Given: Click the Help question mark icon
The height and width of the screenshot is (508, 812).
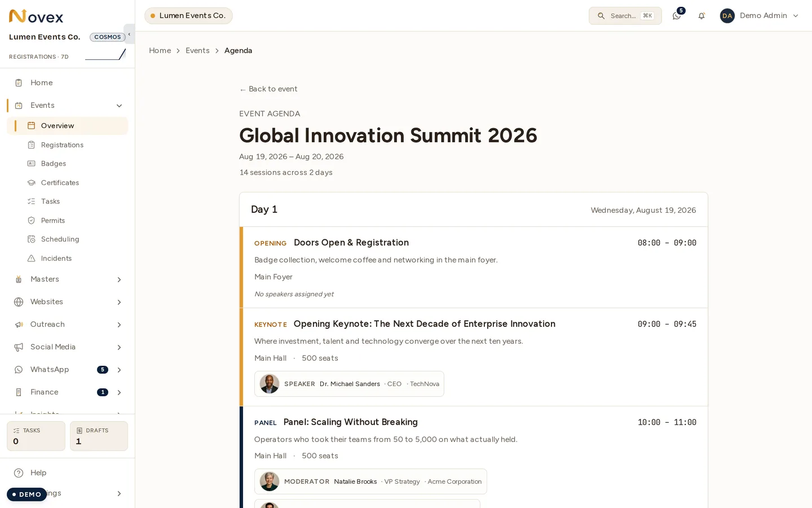Looking at the screenshot, I should point(19,473).
